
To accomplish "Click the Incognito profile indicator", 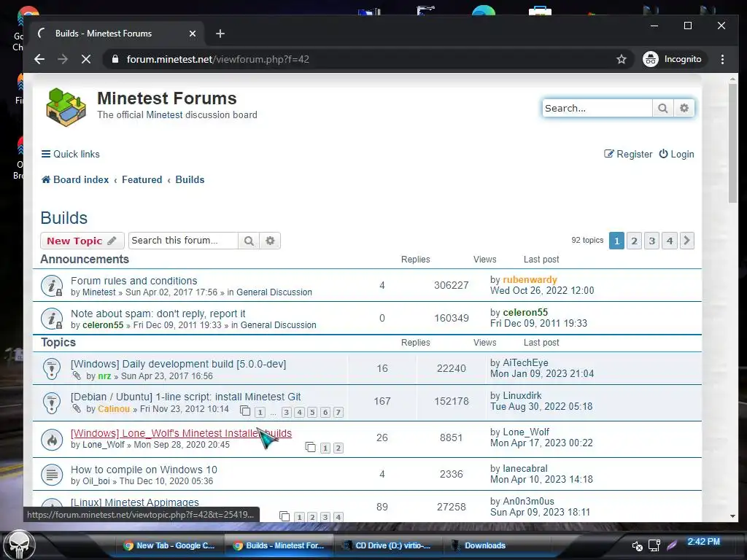I will [672, 59].
